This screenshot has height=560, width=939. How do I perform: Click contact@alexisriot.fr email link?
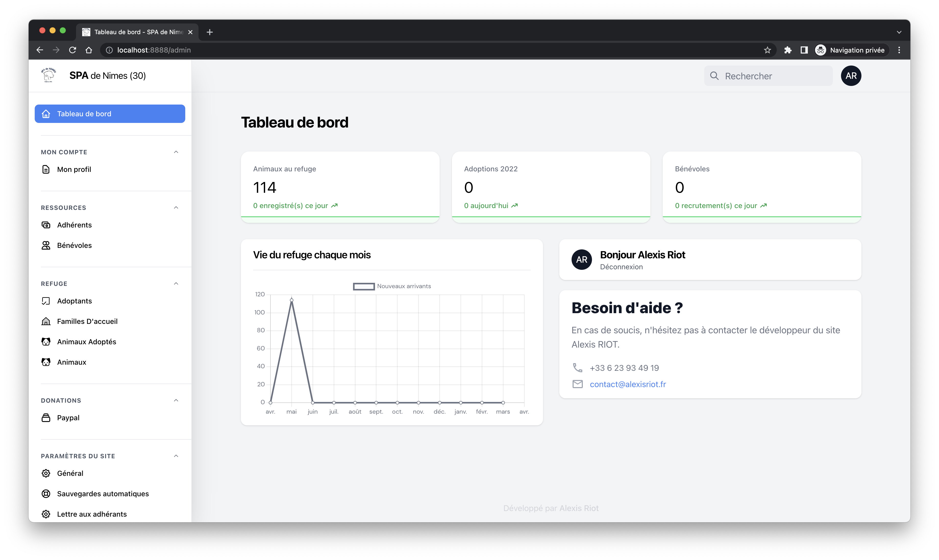(627, 384)
